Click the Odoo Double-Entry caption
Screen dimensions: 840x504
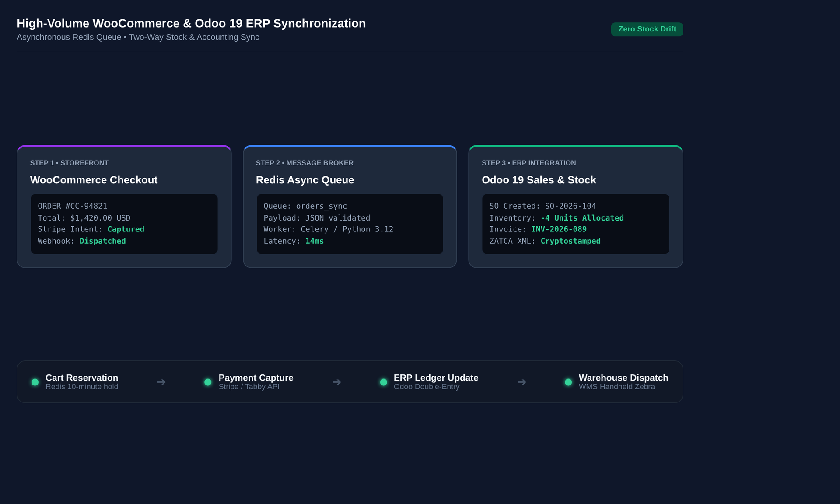click(427, 387)
